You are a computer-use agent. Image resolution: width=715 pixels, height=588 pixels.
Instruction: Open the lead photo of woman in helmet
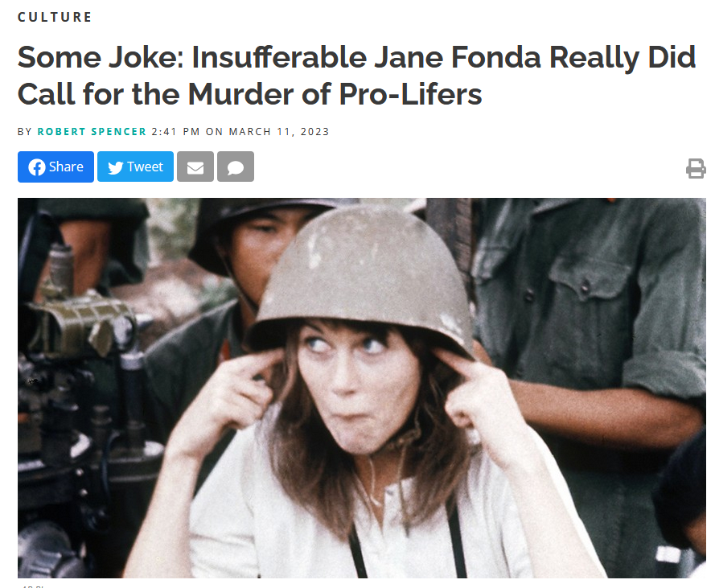pos(362,388)
